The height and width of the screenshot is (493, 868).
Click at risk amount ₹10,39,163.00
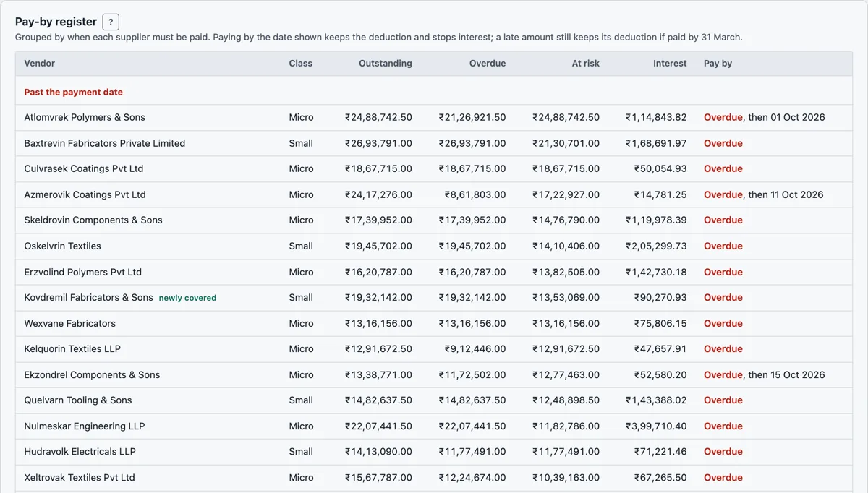click(x=566, y=477)
